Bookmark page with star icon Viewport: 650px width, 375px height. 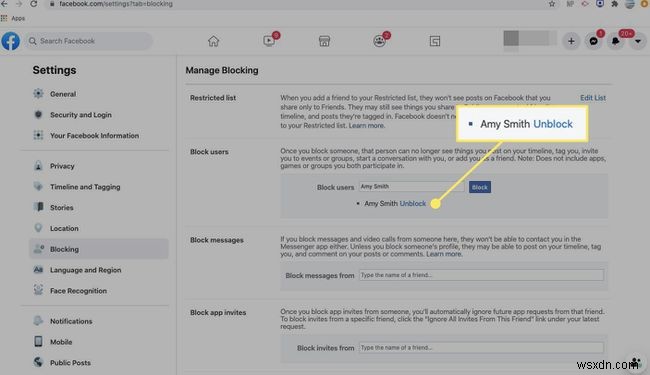click(x=552, y=4)
